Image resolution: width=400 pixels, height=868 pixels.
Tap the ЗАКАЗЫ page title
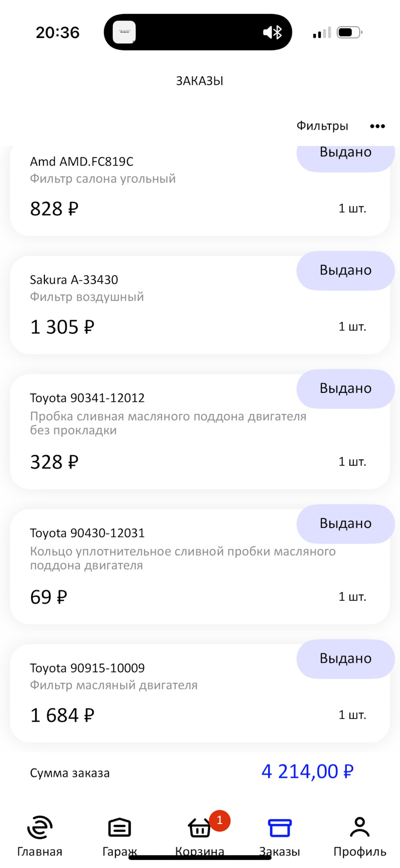[200, 81]
